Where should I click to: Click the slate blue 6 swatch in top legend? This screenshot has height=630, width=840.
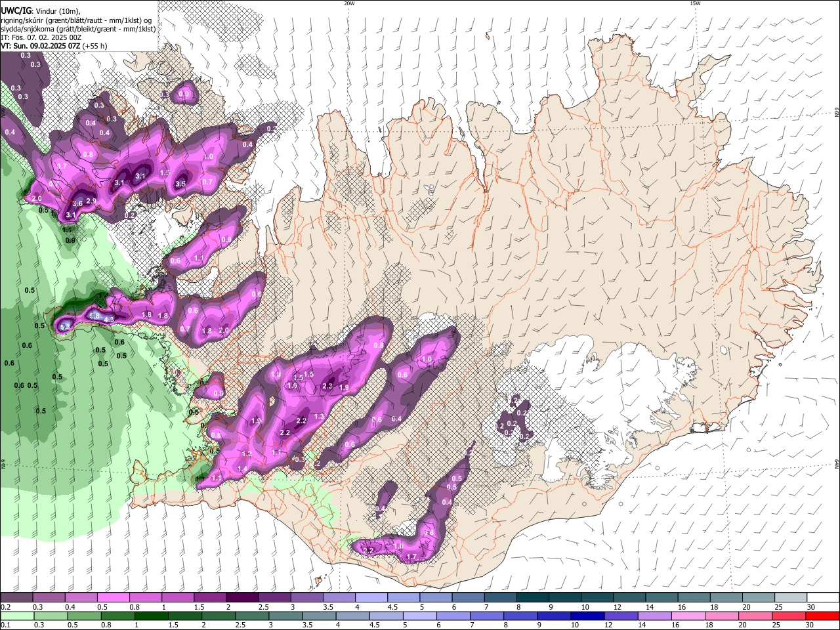click(x=468, y=598)
